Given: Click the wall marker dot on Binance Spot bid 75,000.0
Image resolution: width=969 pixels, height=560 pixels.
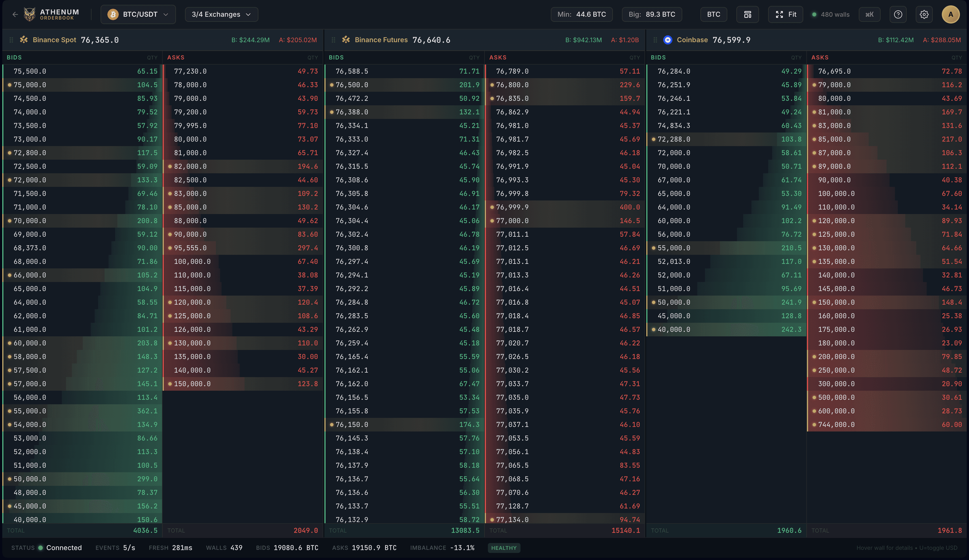Looking at the screenshot, I should (10, 85).
